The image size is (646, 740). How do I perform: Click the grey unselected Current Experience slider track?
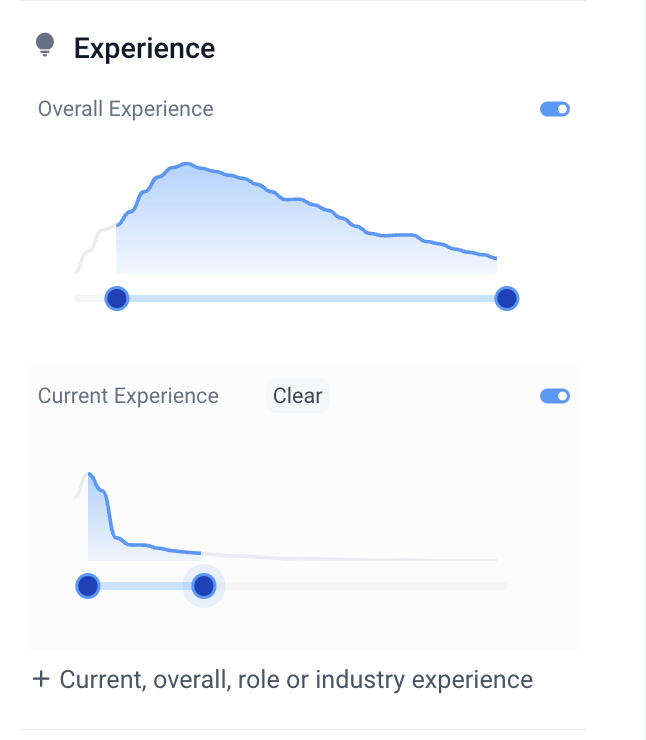(x=360, y=586)
